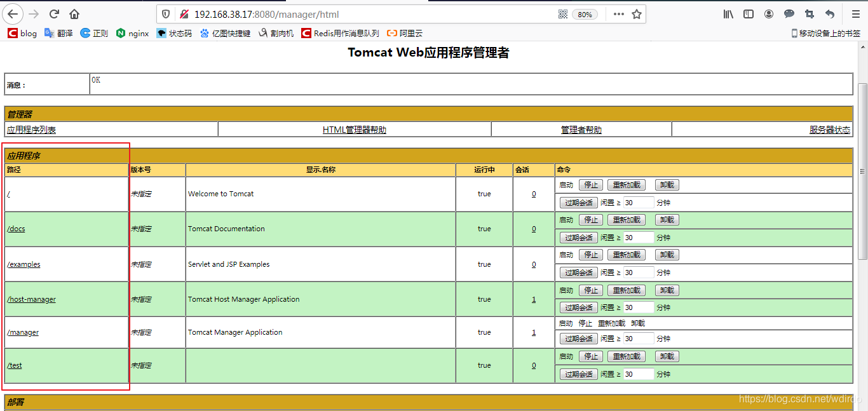Image resolution: width=868 pixels, height=411 pixels.
Task: Click the session count link for /docs
Action: [534, 229]
